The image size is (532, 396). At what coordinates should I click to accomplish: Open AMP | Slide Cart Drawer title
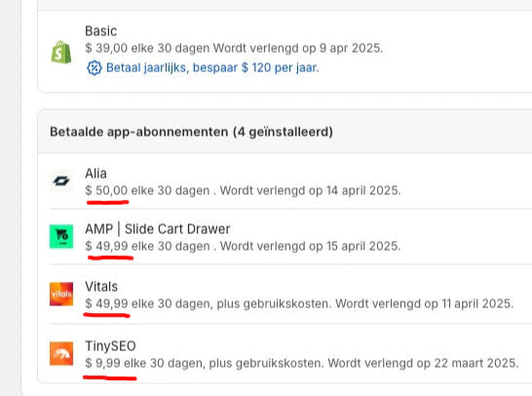point(158,229)
